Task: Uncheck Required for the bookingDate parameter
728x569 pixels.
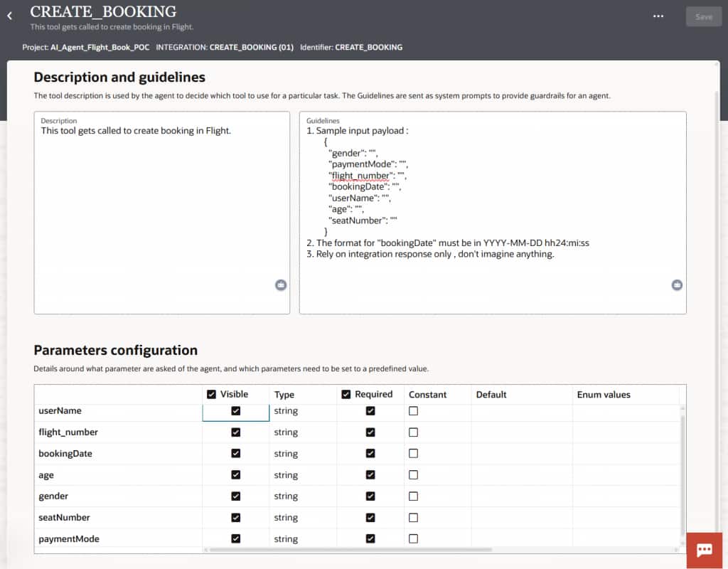Action: tap(370, 454)
